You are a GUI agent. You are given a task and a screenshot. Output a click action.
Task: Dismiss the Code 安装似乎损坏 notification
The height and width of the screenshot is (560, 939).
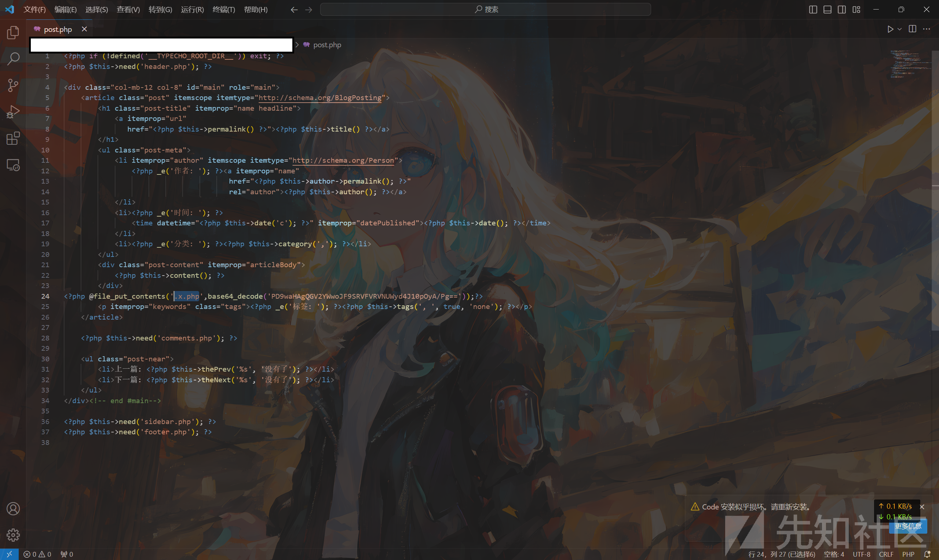pos(922,507)
